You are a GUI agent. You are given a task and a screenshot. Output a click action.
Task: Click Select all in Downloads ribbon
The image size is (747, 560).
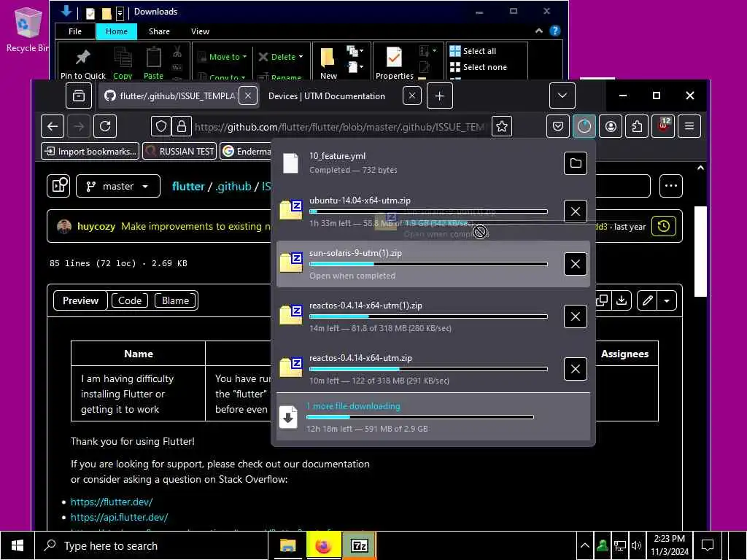tap(473, 51)
